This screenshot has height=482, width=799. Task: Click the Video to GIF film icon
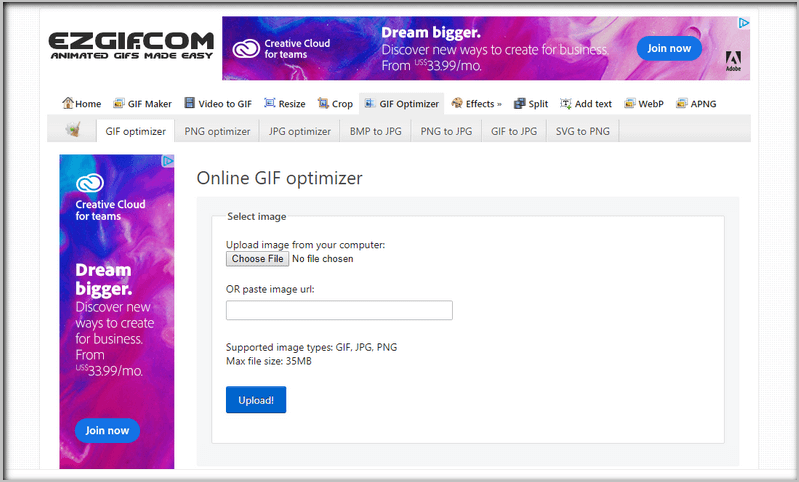[x=190, y=103]
